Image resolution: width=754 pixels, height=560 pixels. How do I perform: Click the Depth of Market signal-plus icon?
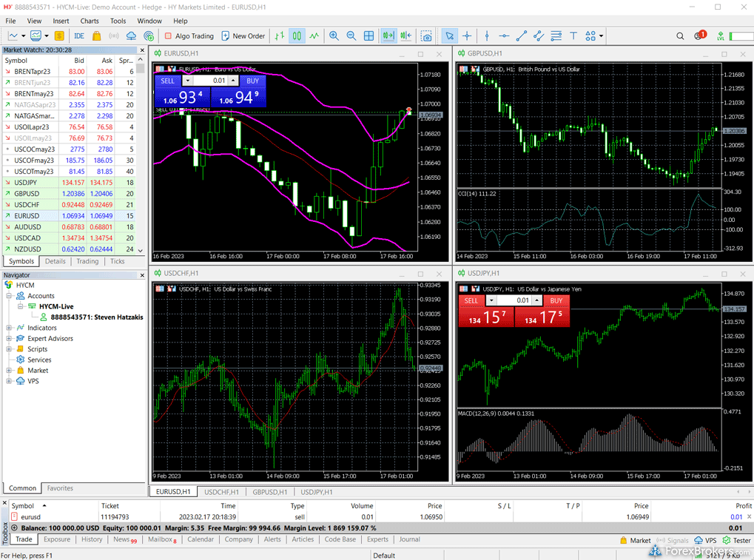(x=149, y=36)
